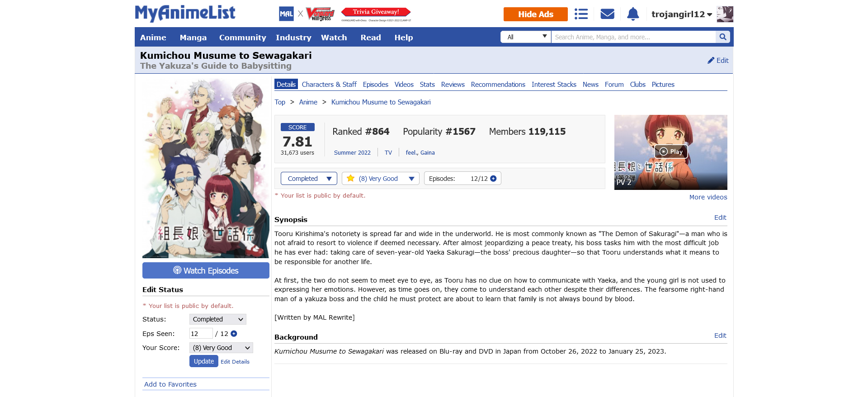Click Kumichou Musume to Sewagakari breadcrumb link
The width and height of the screenshot is (868, 397).
pyautogui.click(x=381, y=102)
